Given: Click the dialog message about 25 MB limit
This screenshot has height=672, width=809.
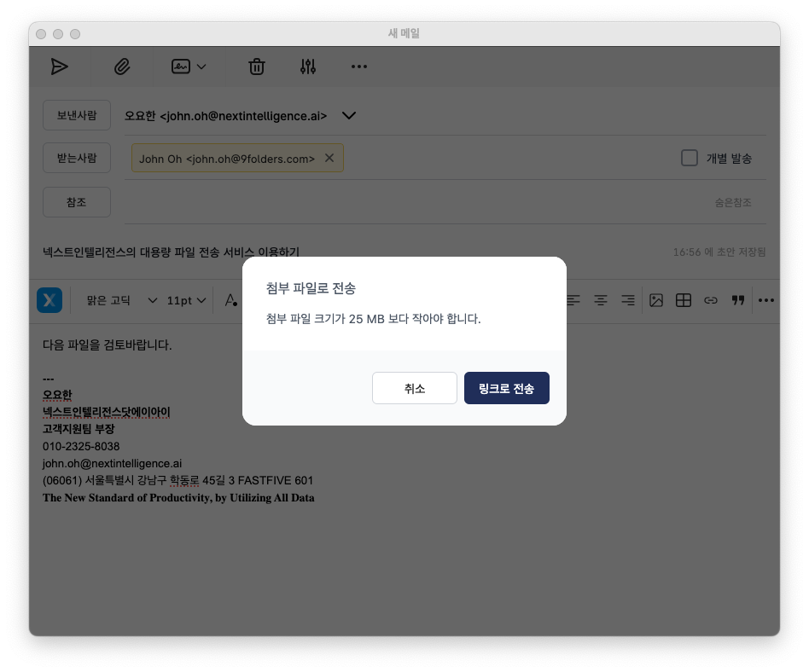Looking at the screenshot, I should click(373, 319).
